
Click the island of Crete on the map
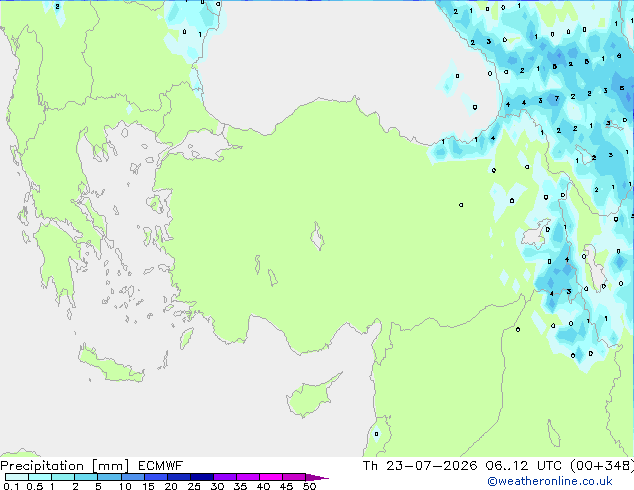pyautogui.click(x=110, y=365)
